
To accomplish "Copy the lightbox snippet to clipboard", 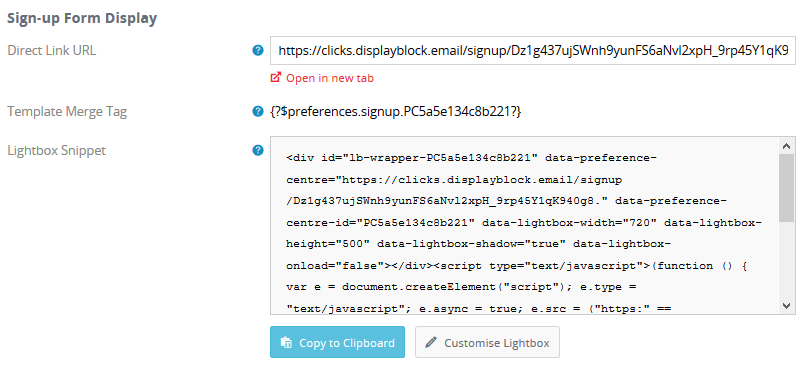I will click(337, 342).
